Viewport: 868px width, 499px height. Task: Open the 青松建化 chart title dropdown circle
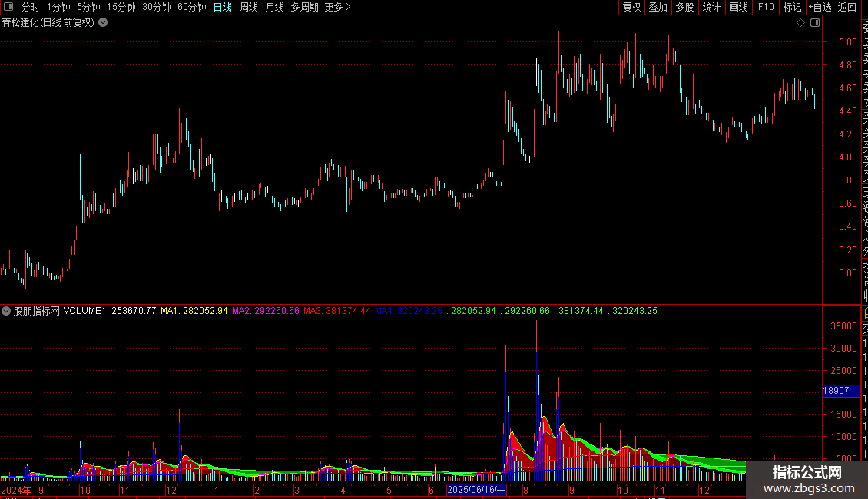tap(103, 23)
